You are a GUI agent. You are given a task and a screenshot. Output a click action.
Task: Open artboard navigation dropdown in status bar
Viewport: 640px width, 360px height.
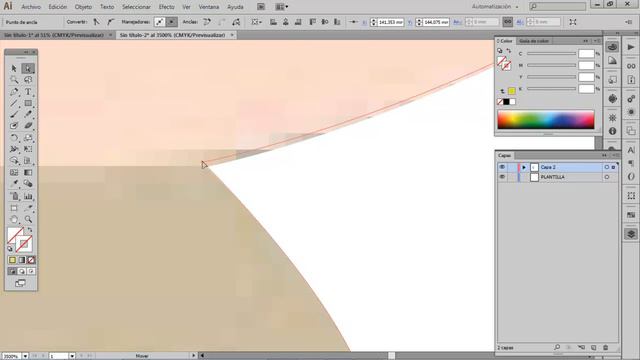coord(72,356)
